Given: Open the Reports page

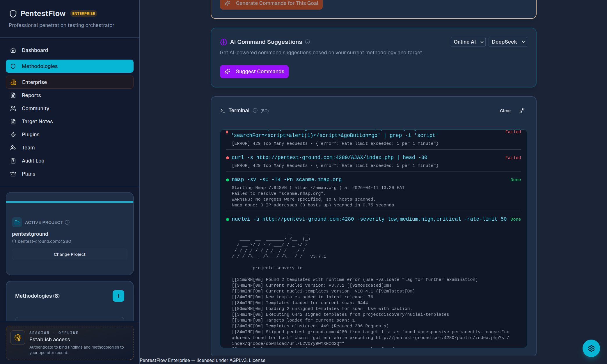Looking at the screenshot, I should 70,95.
